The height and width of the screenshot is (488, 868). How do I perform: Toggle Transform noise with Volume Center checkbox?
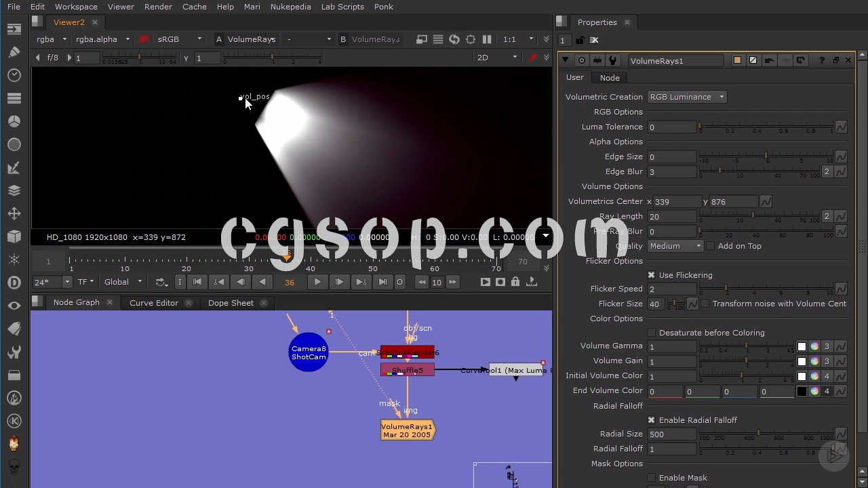[x=705, y=304]
